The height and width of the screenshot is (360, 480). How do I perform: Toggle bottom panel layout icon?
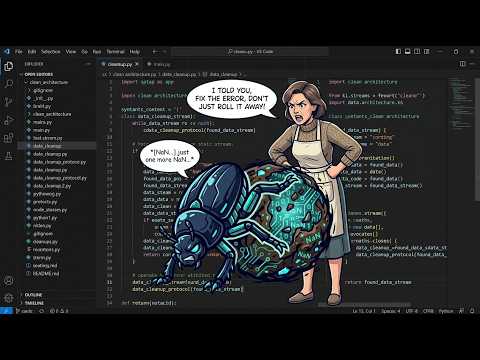tap(407, 52)
